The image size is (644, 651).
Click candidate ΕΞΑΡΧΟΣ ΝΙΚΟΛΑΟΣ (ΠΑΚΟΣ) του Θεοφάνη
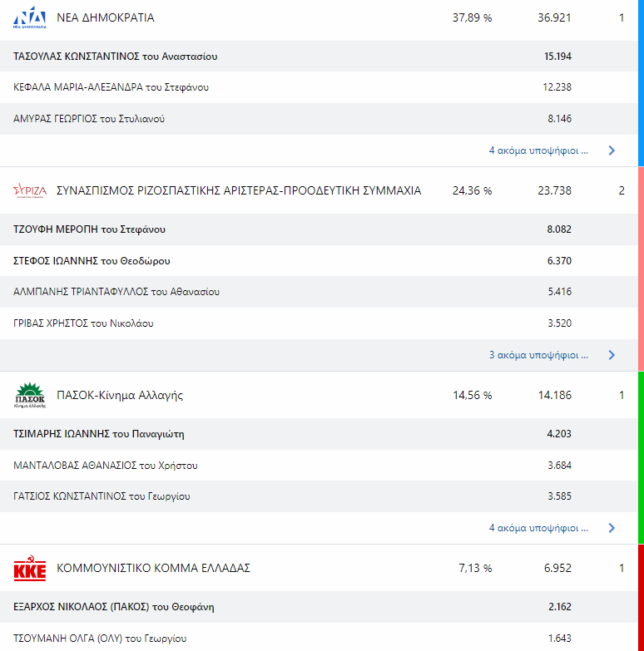(x=114, y=607)
